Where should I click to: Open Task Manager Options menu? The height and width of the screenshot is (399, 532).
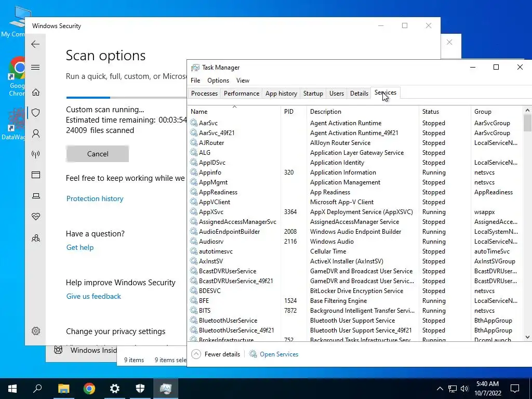pyautogui.click(x=218, y=81)
